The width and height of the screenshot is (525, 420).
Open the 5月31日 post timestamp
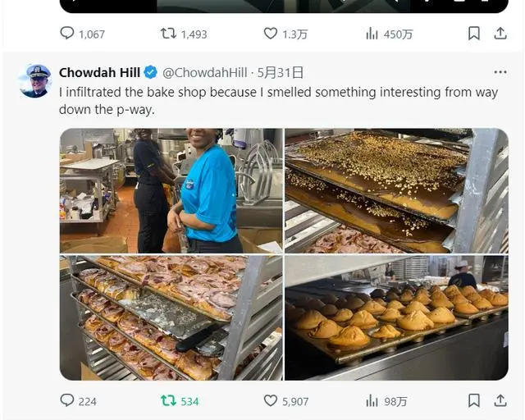click(x=281, y=72)
